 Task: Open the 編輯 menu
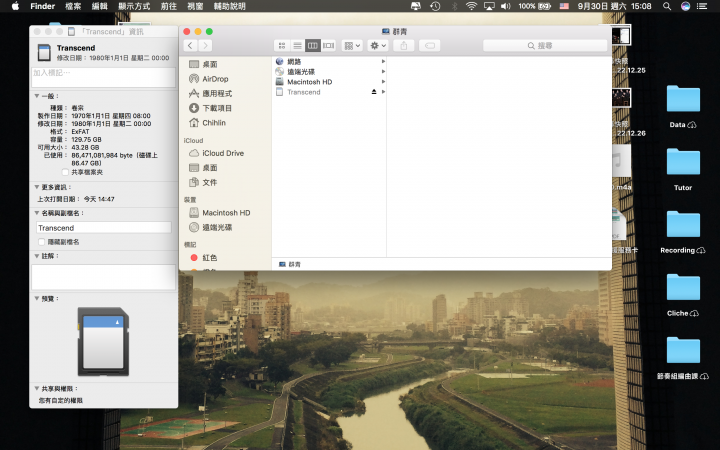coord(100,6)
